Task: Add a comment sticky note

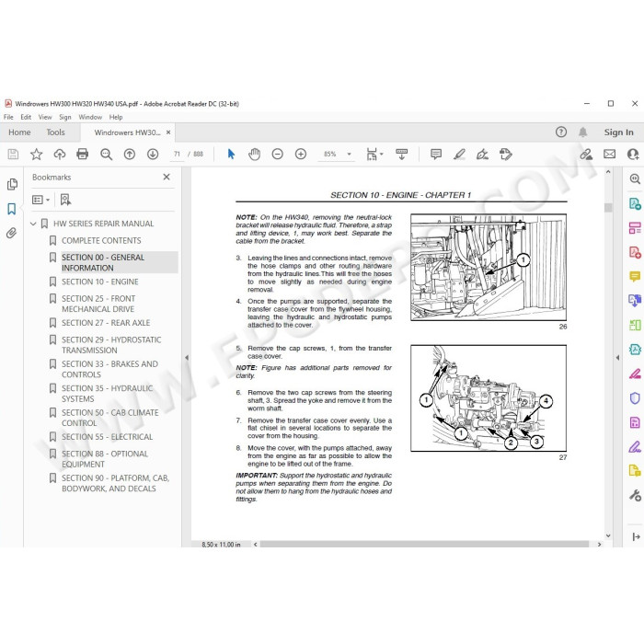Action: pos(436,154)
